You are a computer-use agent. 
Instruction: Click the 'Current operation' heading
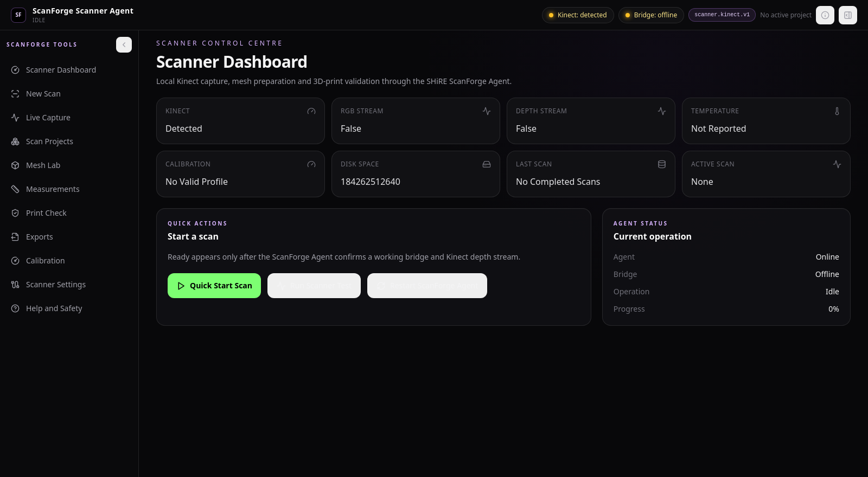653,236
